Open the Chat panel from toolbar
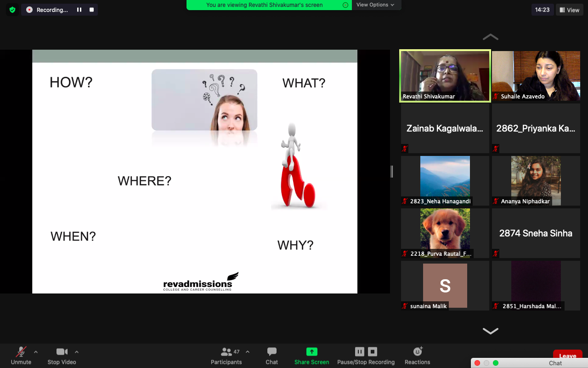The height and width of the screenshot is (368, 588). click(272, 356)
